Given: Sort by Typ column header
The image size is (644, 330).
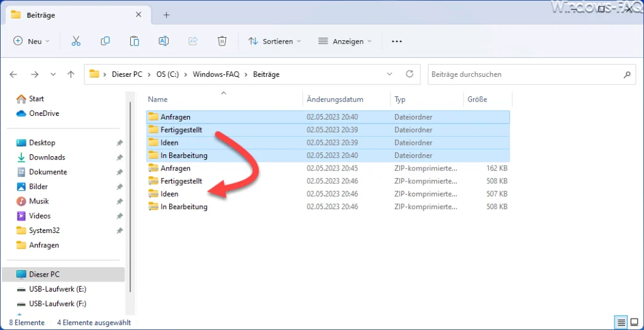Looking at the screenshot, I should [426, 99].
